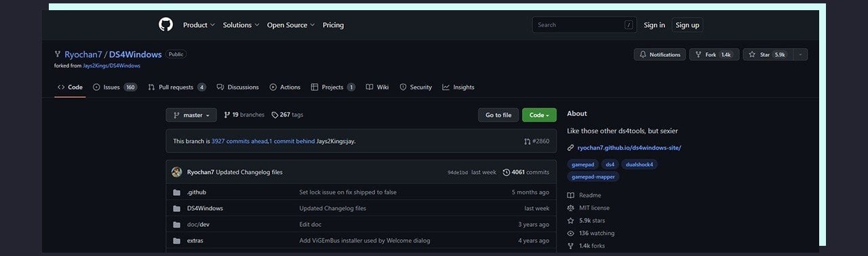Open the Pull requests tab
Viewport: 868px width, 256px height.
(x=177, y=87)
